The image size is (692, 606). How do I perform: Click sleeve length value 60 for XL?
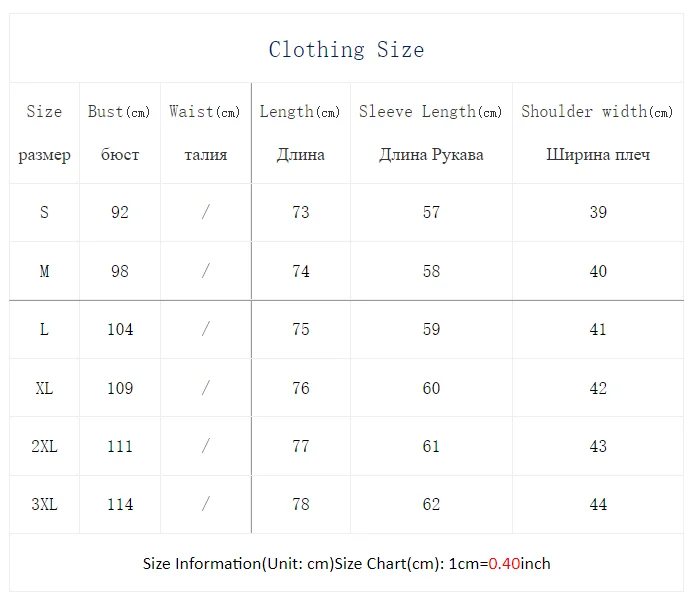(431, 388)
